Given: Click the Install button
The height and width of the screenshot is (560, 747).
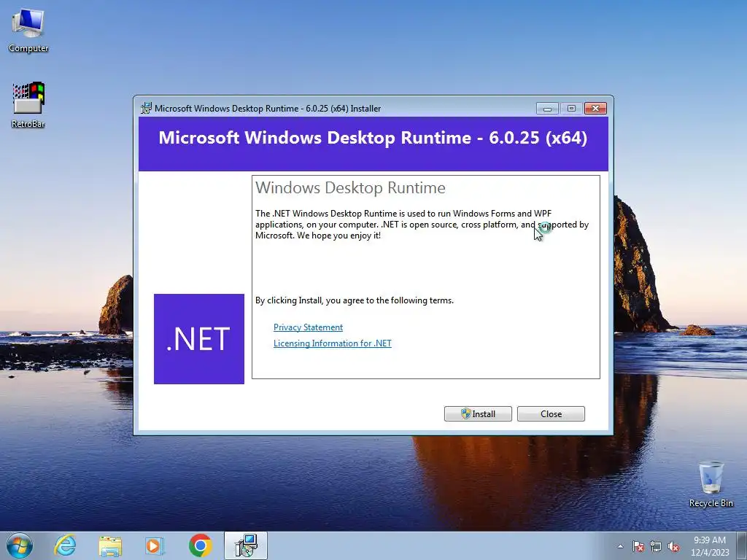Looking at the screenshot, I should pyautogui.click(x=478, y=414).
